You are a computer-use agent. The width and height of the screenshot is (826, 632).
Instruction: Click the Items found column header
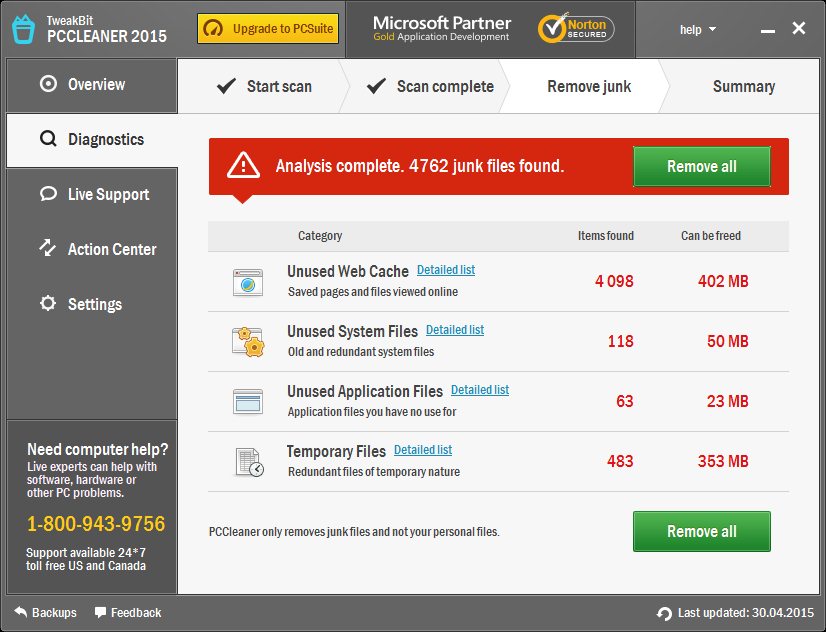click(606, 235)
